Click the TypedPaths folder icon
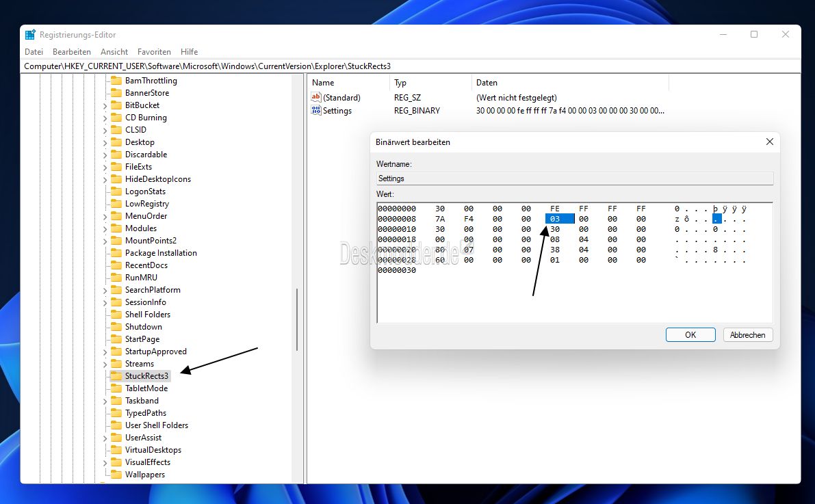 [x=116, y=413]
